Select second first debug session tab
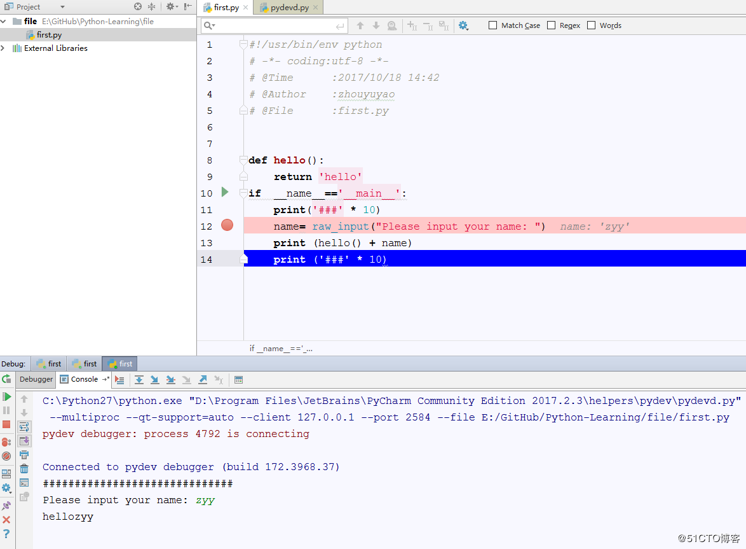This screenshot has height=549, width=746. click(85, 364)
